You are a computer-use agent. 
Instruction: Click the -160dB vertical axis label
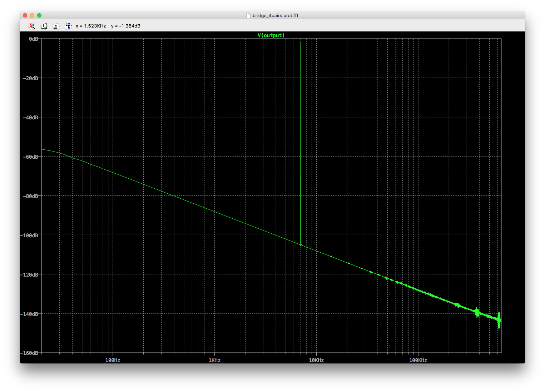coord(29,353)
